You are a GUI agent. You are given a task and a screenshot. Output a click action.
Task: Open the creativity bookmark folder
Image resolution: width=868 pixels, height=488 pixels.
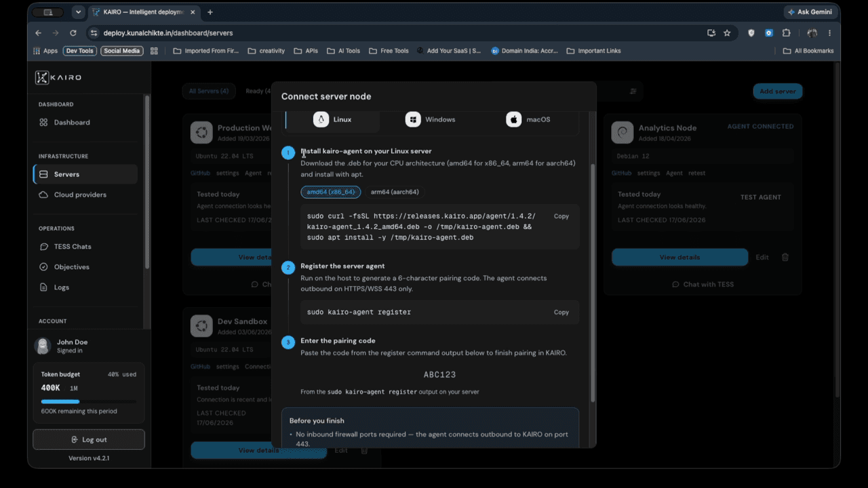click(x=267, y=51)
